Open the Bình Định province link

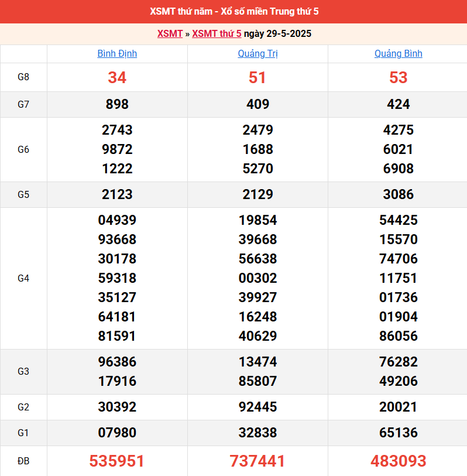(117, 54)
